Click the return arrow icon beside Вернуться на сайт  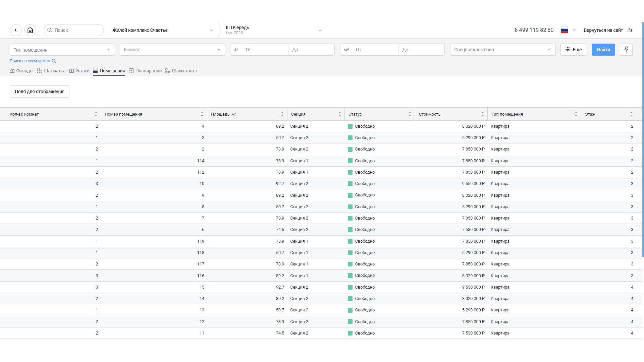[630, 30]
